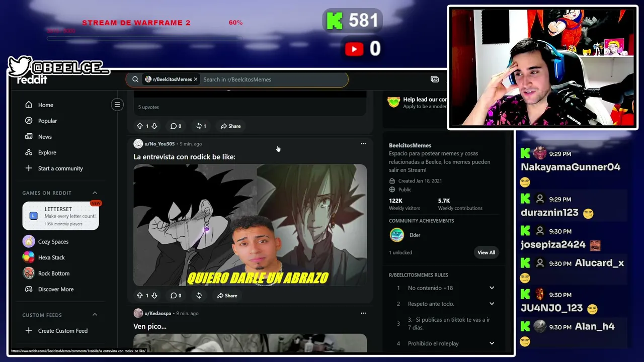Open u/No_You305 profile avatar
Screen dimensions: 644x362
[x=138, y=144]
